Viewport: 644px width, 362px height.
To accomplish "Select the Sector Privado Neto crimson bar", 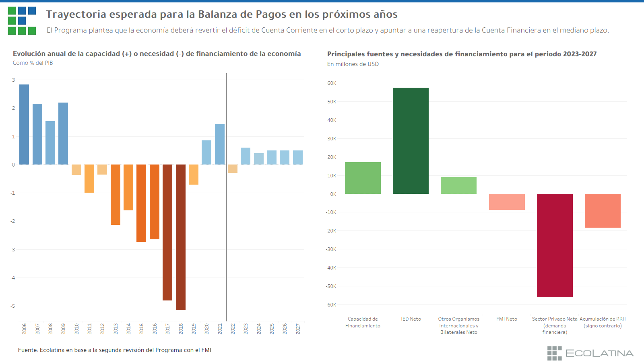I will tap(555, 245).
